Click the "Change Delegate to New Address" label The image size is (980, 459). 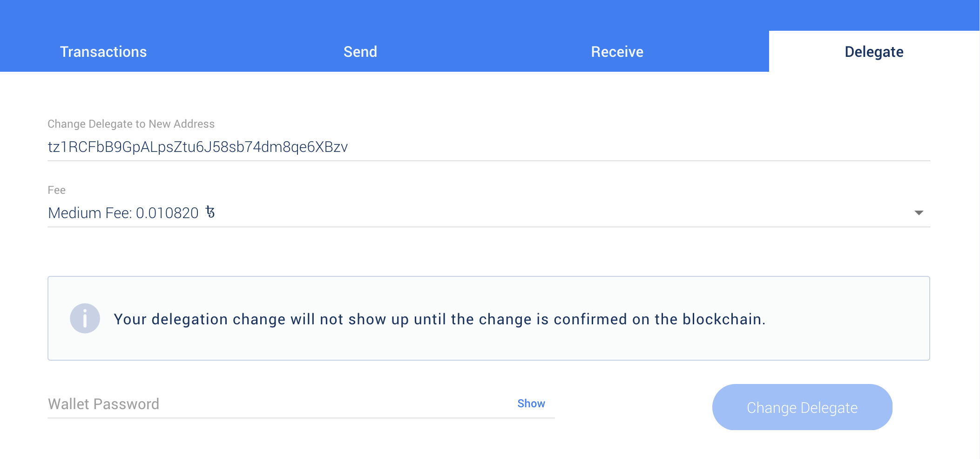131,124
